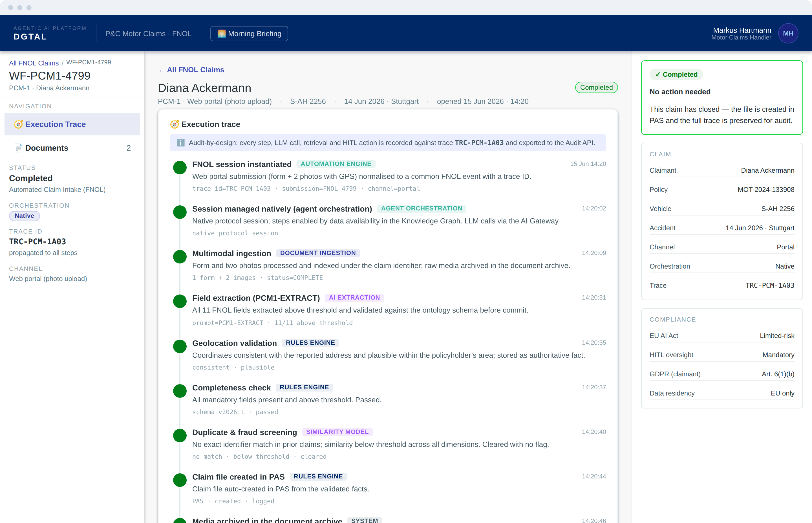
Task: Click the DOCUMENT INGESTION tag
Action: [318, 253]
